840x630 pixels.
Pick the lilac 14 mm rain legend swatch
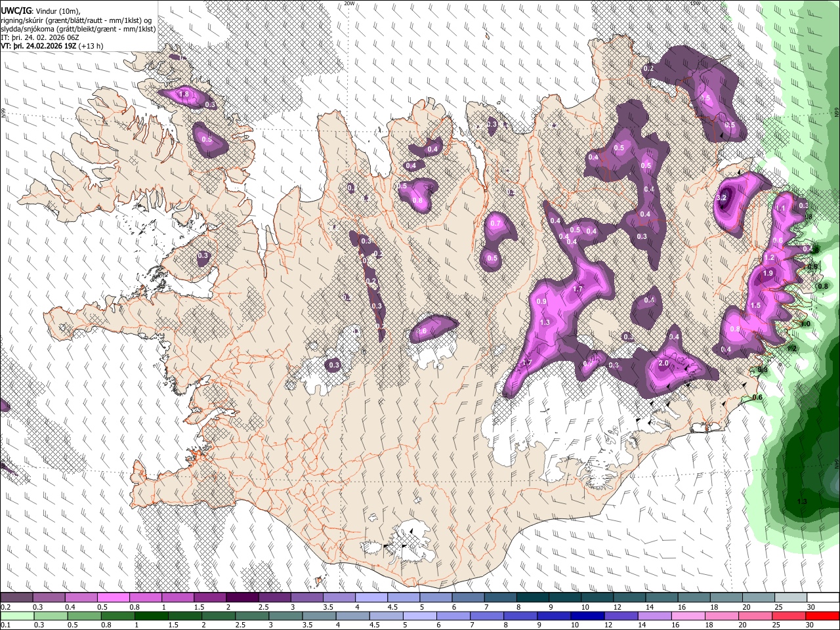pyautogui.click(x=654, y=616)
